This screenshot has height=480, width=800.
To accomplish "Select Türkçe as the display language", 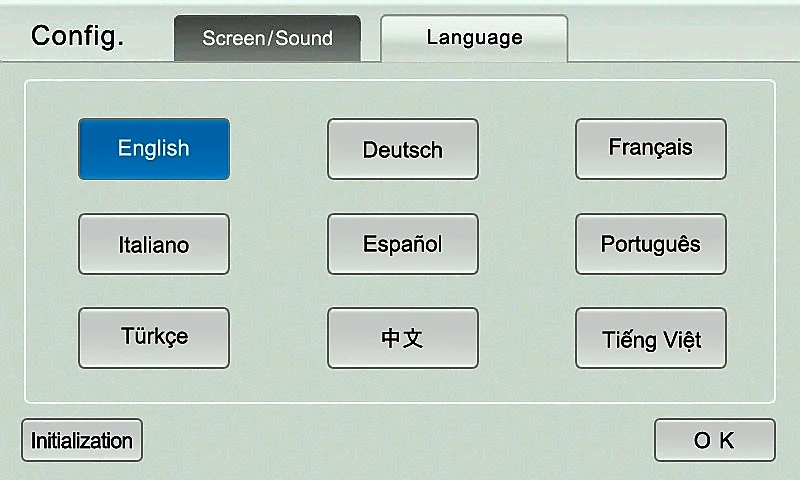I will pyautogui.click(x=154, y=338).
